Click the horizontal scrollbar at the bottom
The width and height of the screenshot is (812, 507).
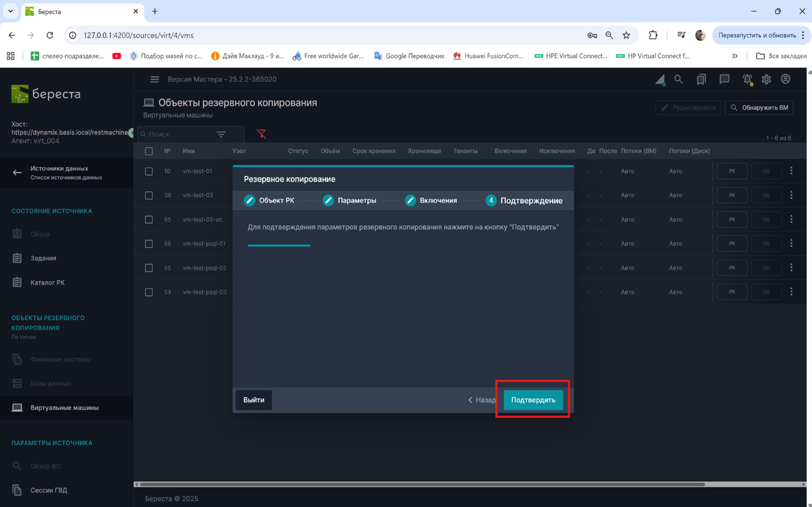tap(422, 484)
